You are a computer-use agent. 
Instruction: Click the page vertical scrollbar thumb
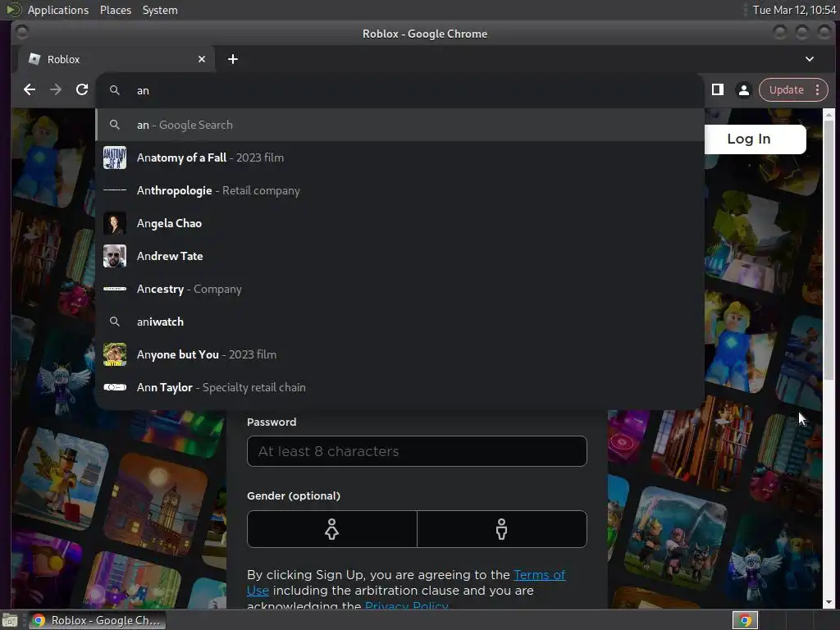pos(829,251)
